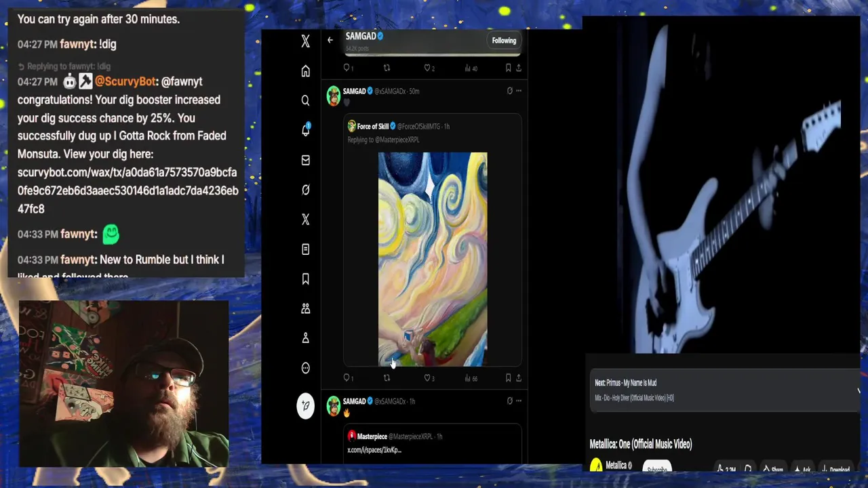Screen dimensions: 868x488
Task: Like the post showing 3 likes
Action: [429, 378]
